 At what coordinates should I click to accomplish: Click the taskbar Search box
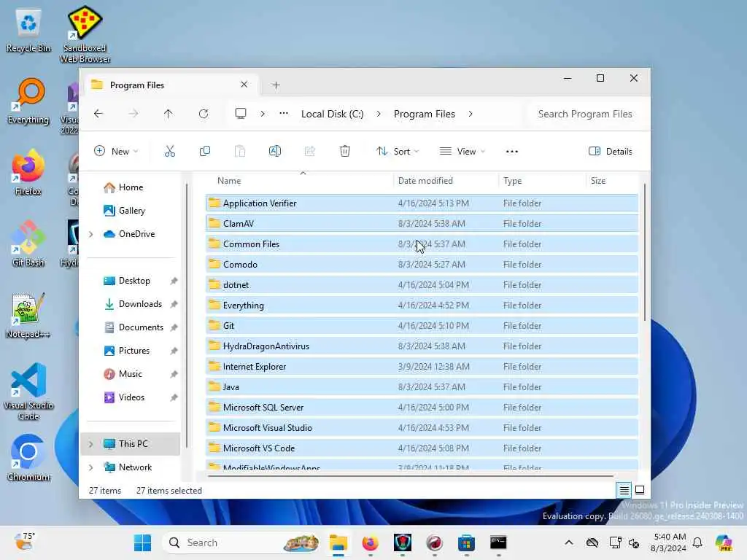[241, 542]
